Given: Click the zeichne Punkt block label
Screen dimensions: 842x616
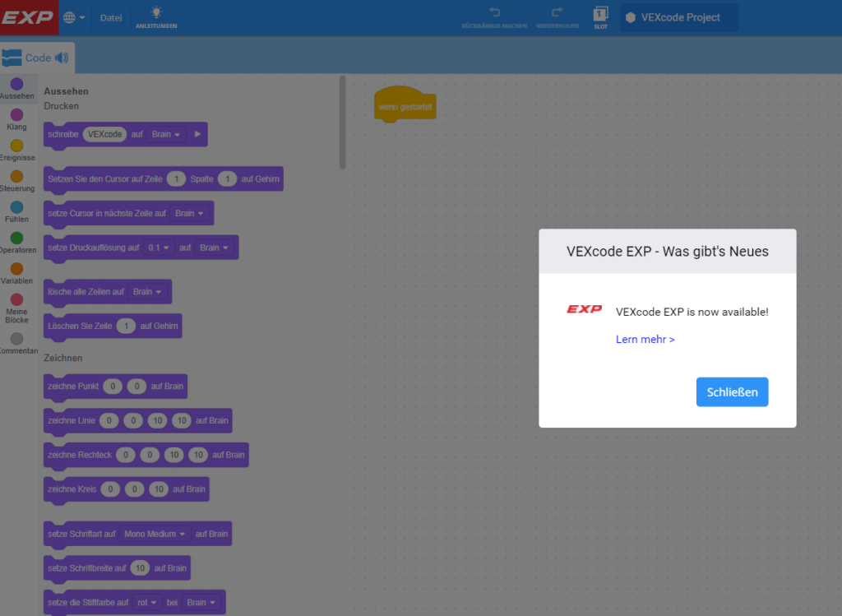Looking at the screenshot, I should (73, 387).
